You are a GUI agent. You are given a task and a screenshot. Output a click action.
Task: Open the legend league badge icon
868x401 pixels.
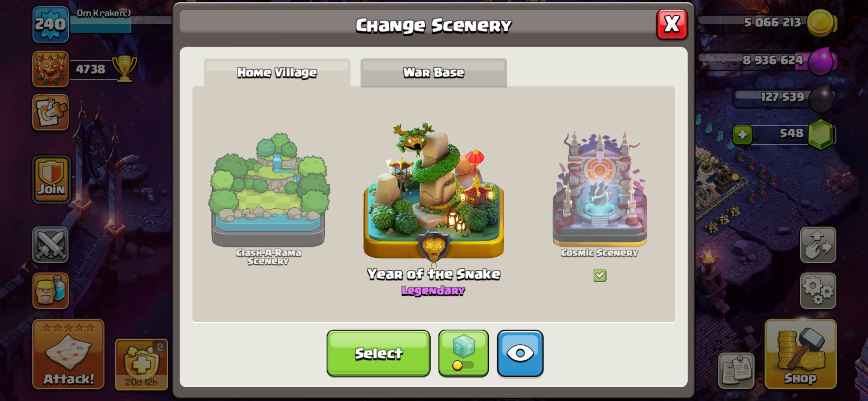(x=51, y=69)
